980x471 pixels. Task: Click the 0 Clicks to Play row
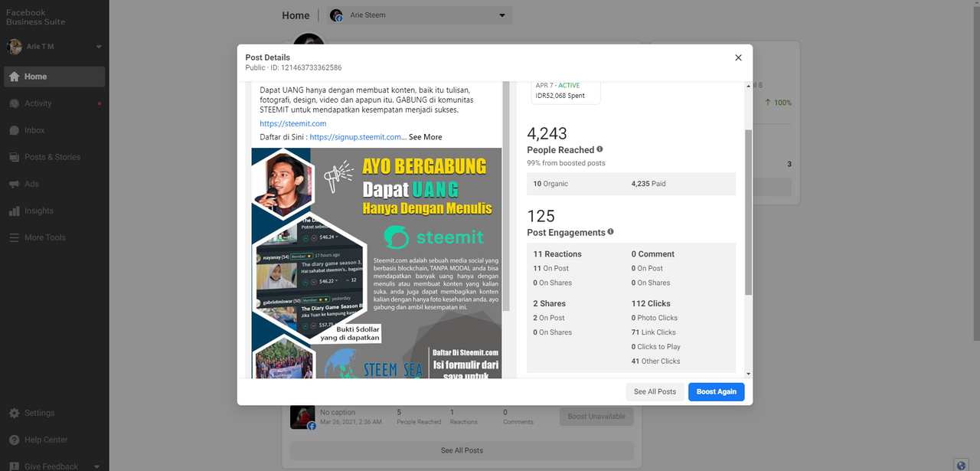pos(656,347)
